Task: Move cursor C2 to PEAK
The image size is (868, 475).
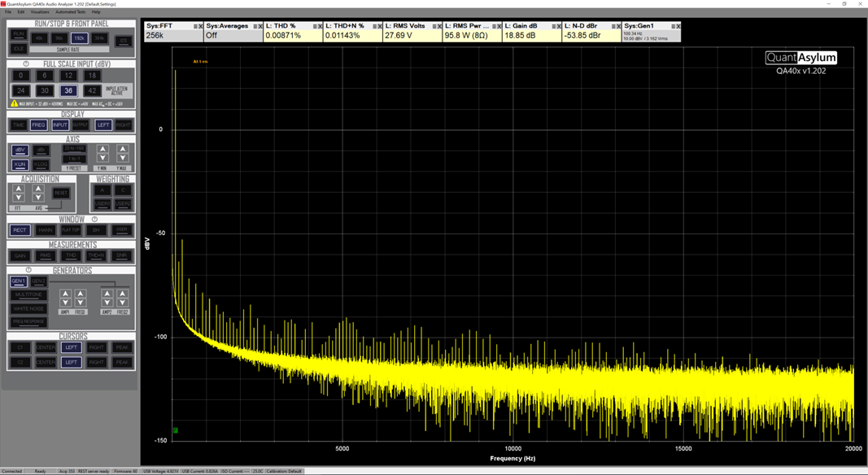Action: coord(122,362)
